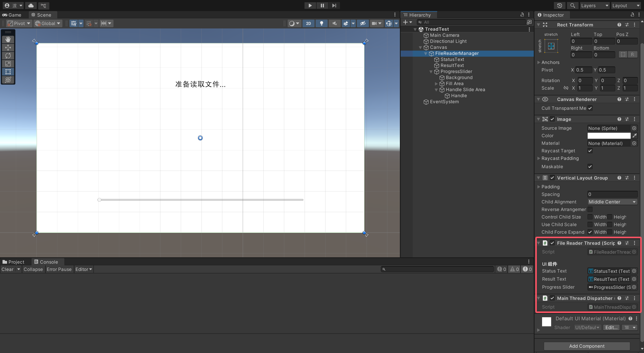Switch to the Game tab
644x353 pixels.
click(12, 15)
